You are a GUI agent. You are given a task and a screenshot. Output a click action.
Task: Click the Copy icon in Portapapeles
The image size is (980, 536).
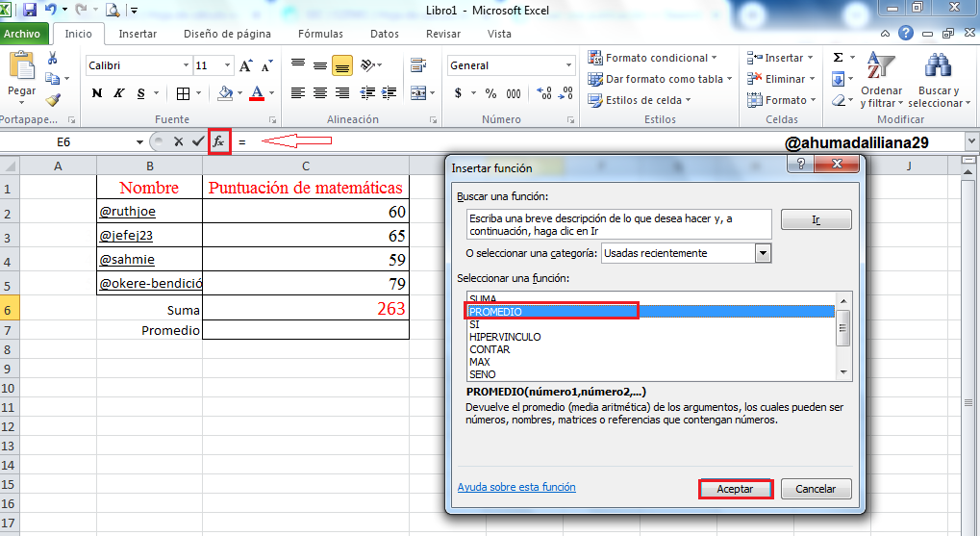pyautogui.click(x=53, y=79)
